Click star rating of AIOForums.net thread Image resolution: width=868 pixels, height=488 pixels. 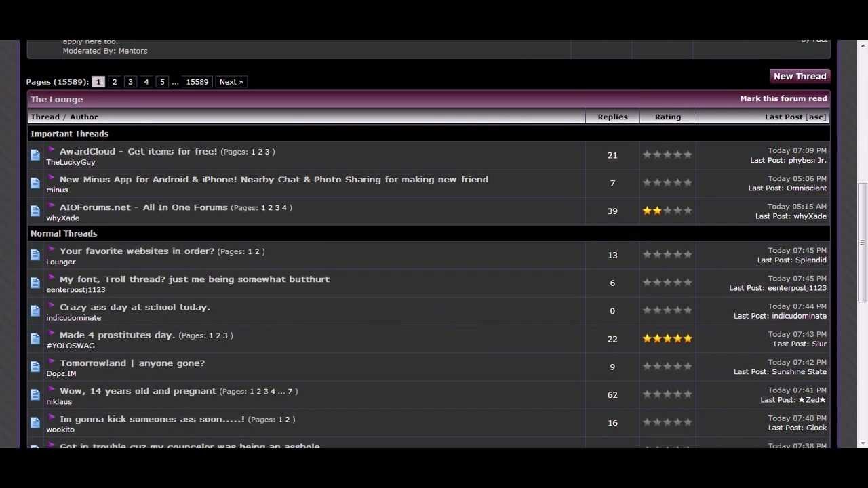[667, 211]
